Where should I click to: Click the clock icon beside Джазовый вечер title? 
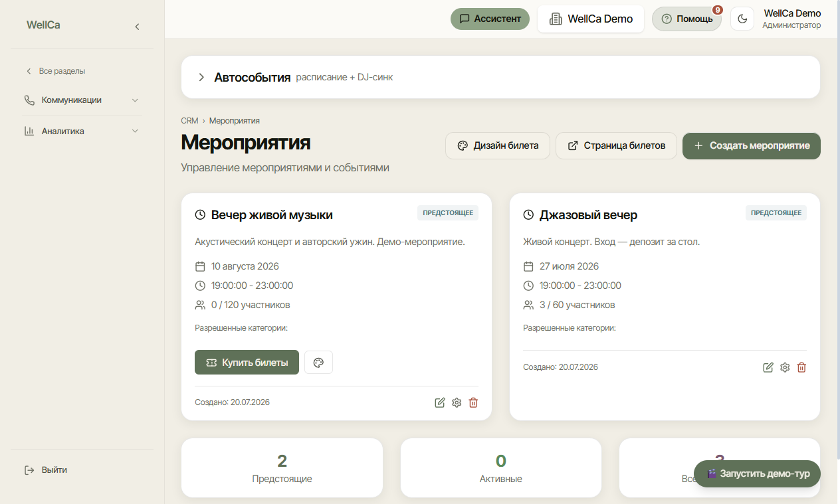(528, 215)
